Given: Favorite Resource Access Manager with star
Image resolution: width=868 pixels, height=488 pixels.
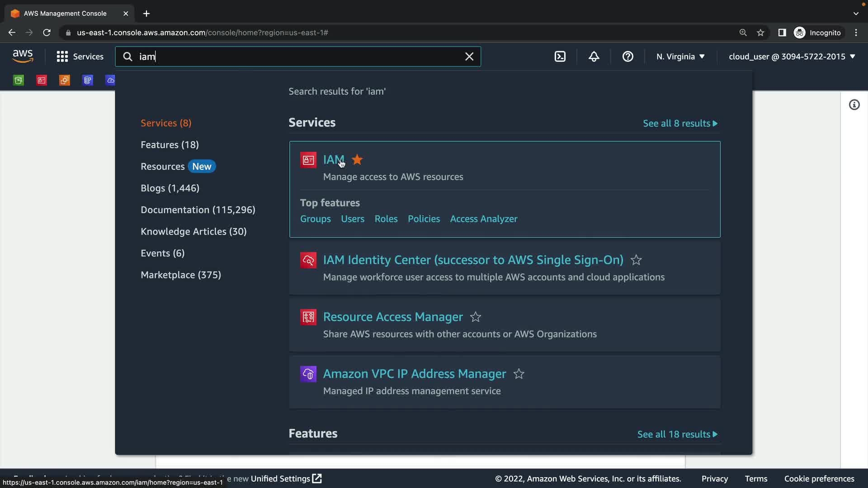Looking at the screenshot, I should click(475, 317).
